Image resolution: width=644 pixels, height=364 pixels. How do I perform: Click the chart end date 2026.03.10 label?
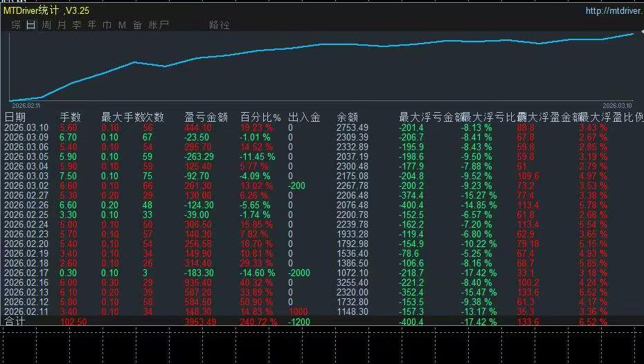click(617, 106)
